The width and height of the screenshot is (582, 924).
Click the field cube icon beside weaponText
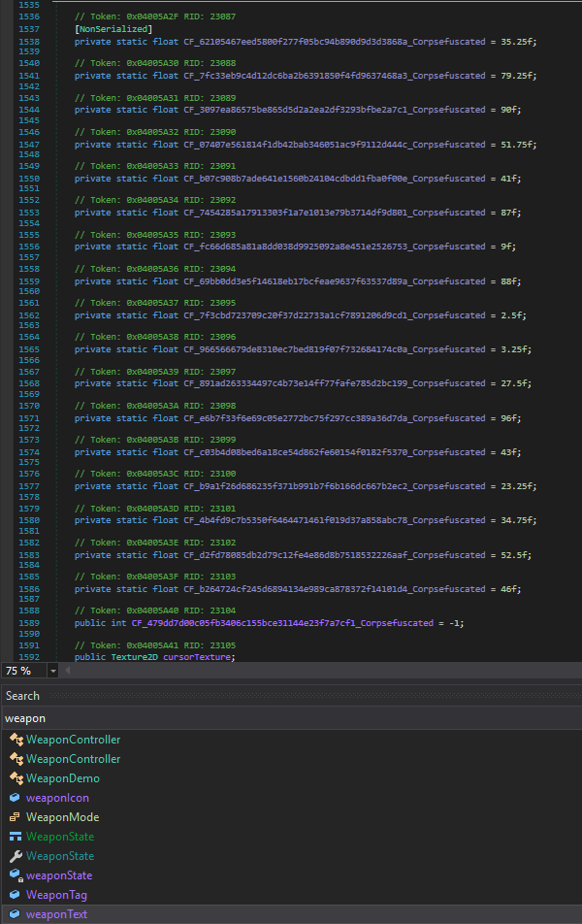(x=15, y=914)
